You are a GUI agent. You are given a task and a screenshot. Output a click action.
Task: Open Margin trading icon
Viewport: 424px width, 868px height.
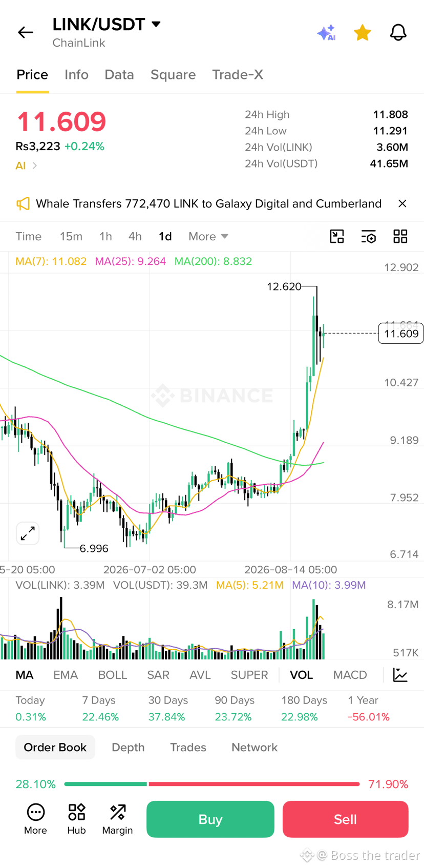[x=117, y=819]
